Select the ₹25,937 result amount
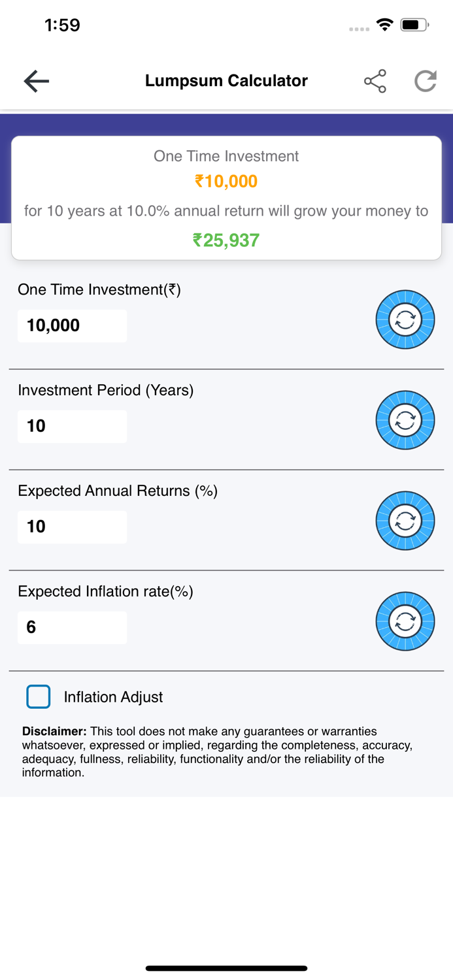This screenshot has height=980, width=453. click(x=226, y=240)
